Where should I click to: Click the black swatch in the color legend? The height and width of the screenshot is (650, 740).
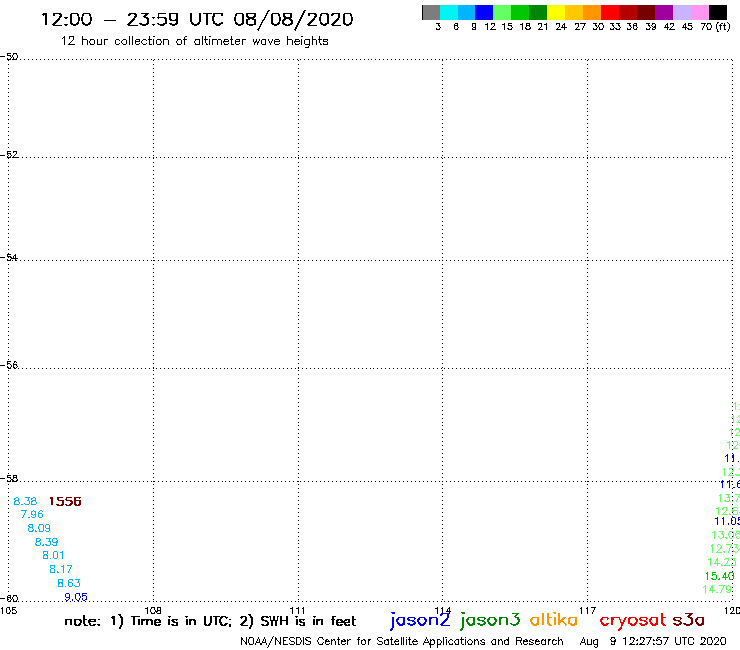717,12
